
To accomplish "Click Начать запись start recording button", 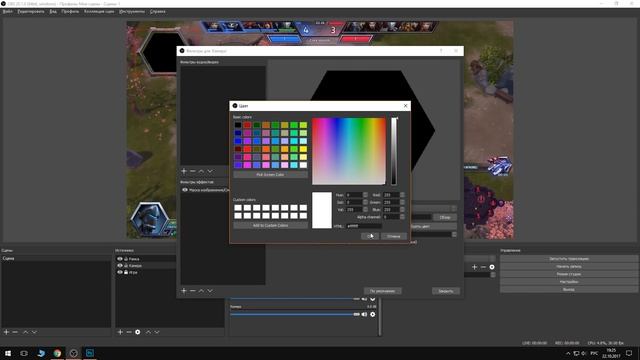I will point(569,267).
